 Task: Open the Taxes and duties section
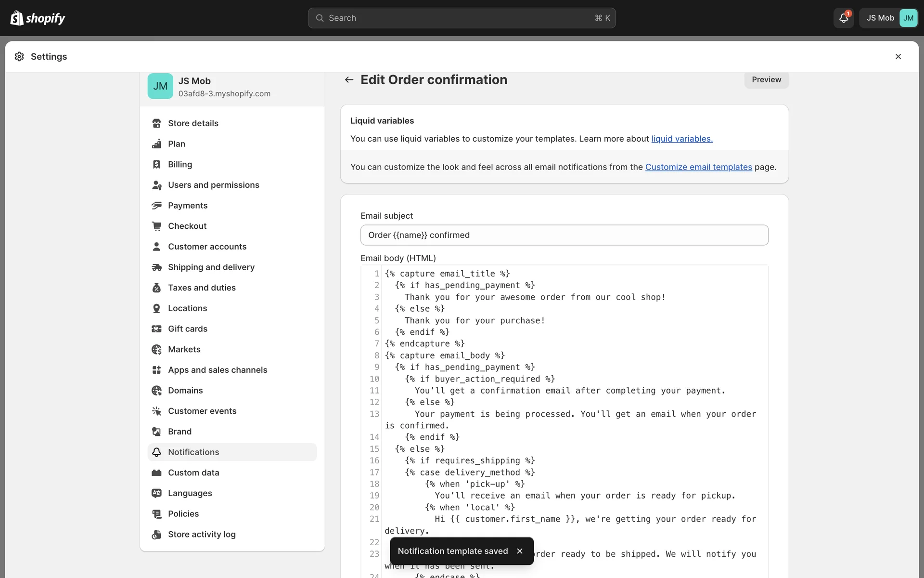coord(202,288)
